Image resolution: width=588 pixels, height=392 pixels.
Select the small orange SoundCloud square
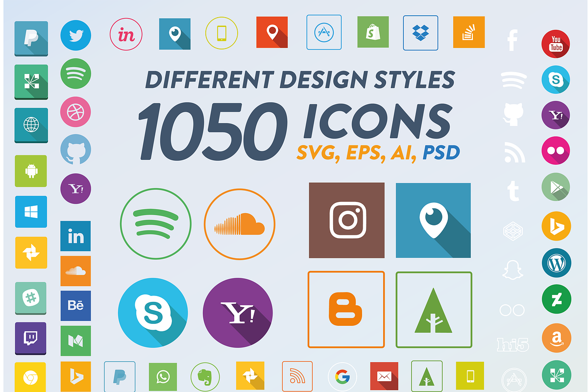[x=75, y=271]
